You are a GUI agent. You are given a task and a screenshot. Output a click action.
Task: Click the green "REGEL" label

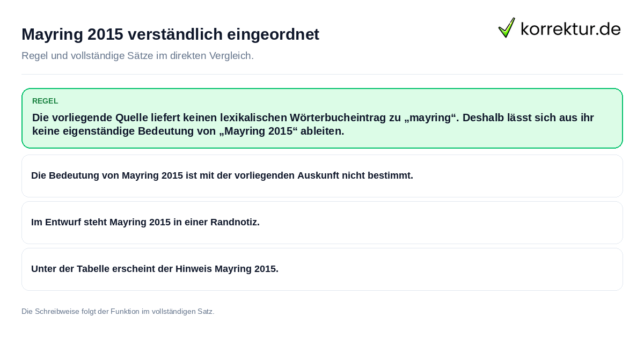coord(45,101)
